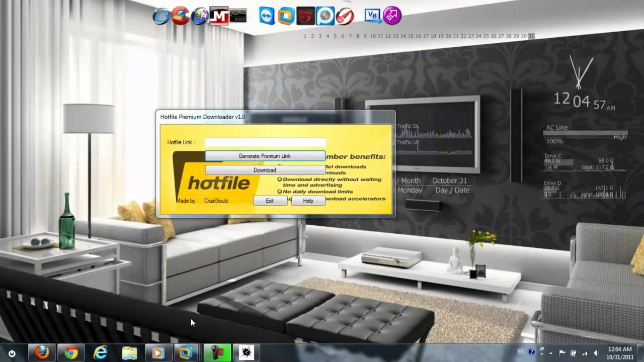Open the red slashed-circle dock icon
Image resolution: width=644 pixels, height=362 pixels.
[344, 16]
